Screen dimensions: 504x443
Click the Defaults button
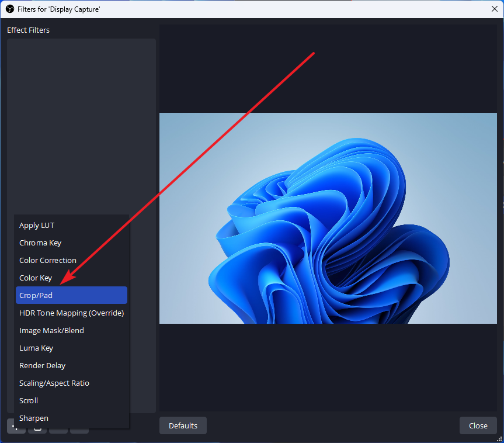coord(183,425)
